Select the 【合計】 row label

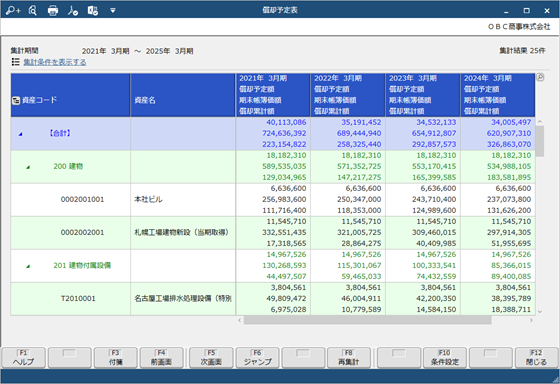click(x=60, y=133)
